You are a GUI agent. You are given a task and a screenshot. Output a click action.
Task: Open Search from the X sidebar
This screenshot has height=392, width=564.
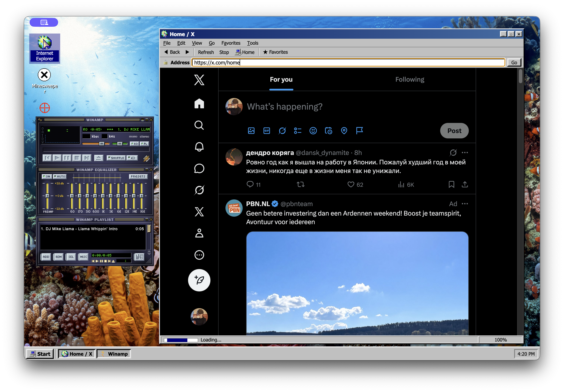[x=199, y=126]
